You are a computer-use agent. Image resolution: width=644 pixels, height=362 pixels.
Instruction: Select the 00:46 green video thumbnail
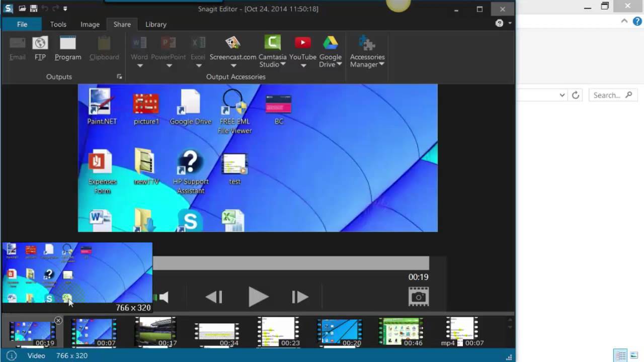(401, 332)
